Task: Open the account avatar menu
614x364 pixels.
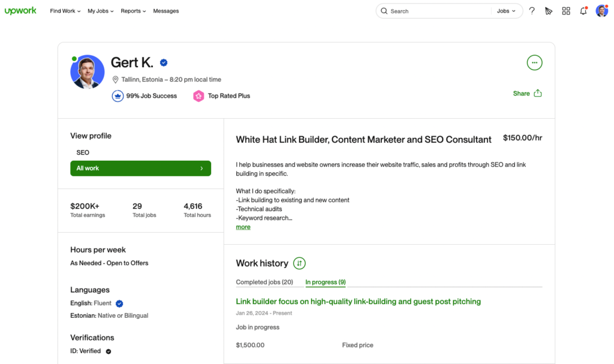Action: click(602, 11)
